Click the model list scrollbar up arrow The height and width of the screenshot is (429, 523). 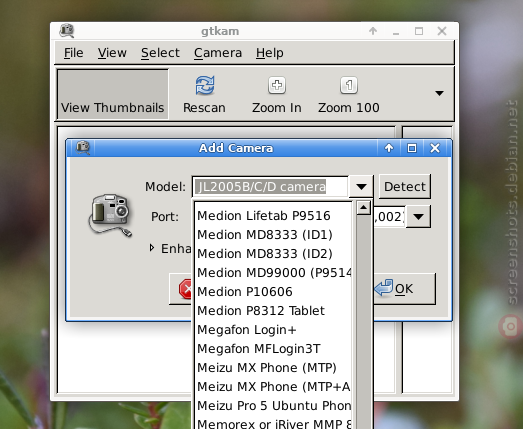click(x=364, y=208)
